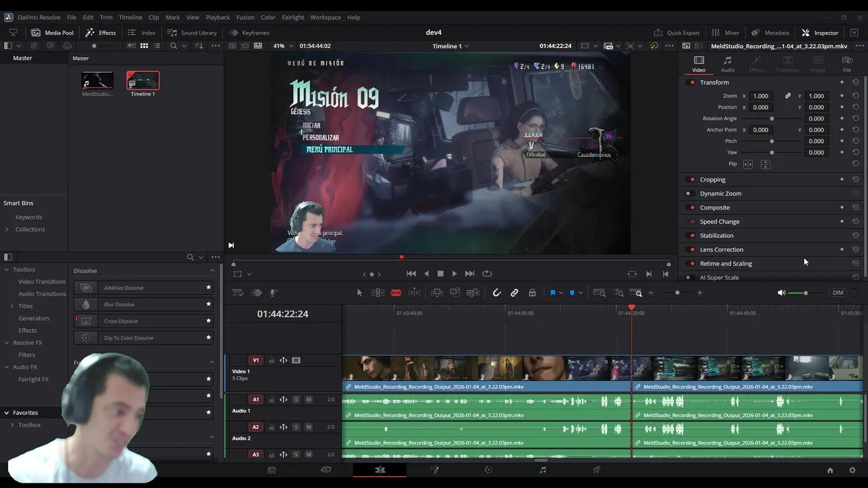Toggle Transform section enable dot
Viewport: 868px width, 488px height.
click(x=692, y=82)
